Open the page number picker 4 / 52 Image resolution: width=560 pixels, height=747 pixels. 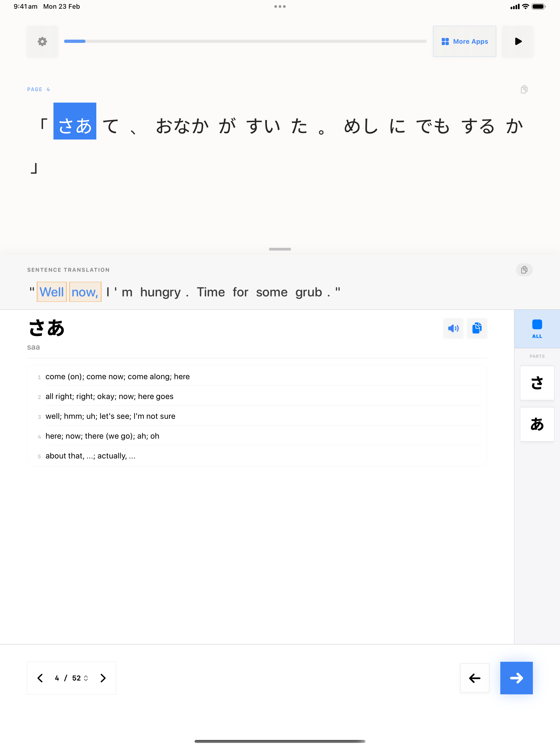coord(72,678)
